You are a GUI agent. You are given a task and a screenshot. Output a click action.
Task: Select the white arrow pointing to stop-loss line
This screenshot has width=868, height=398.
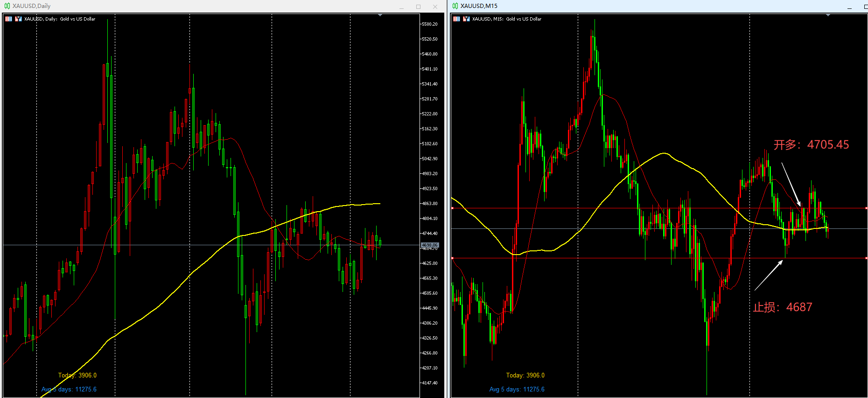[769, 275]
